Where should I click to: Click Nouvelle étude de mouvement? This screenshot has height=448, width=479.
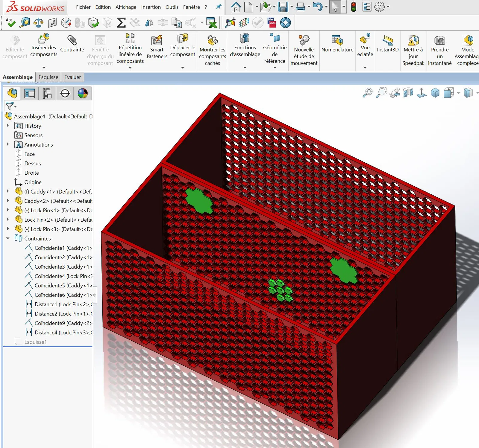(304, 50)
